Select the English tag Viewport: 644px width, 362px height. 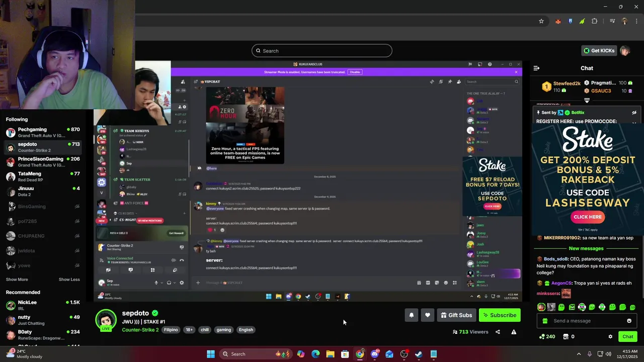point(246,330)
